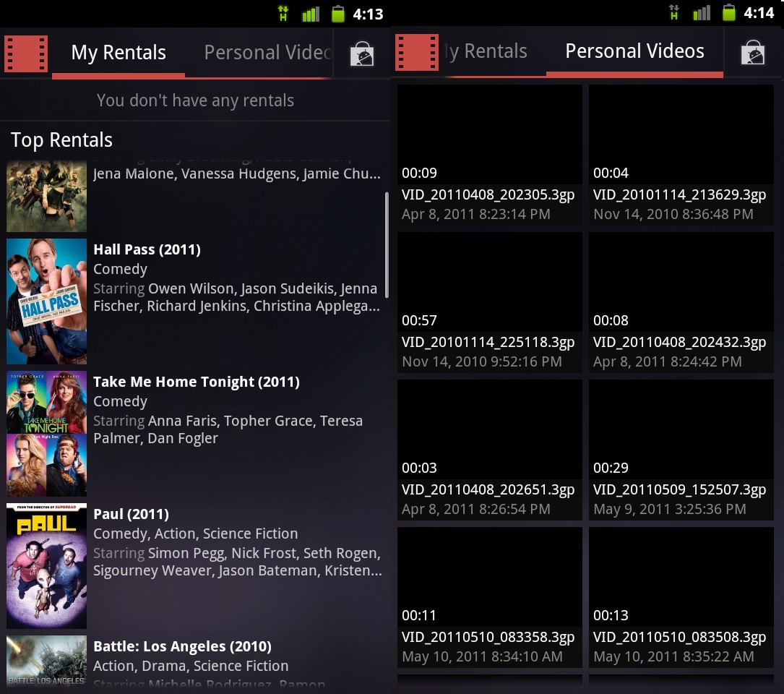784x694 pixels.
Task: Open Hall Pass (2011) title
Action: tap(147, 249)
